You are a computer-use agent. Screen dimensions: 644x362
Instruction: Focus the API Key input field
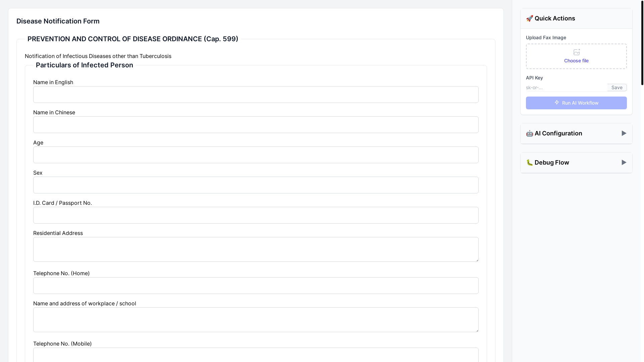point(567,87)
